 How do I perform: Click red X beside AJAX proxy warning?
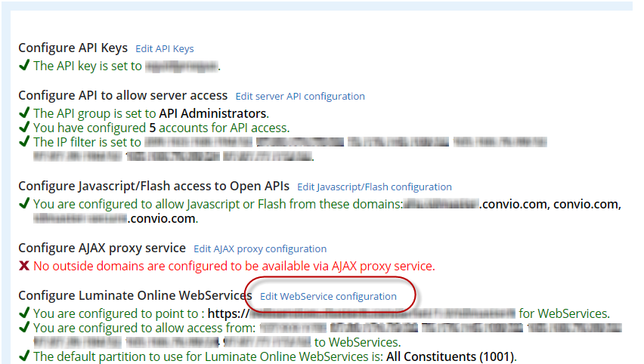24,266
